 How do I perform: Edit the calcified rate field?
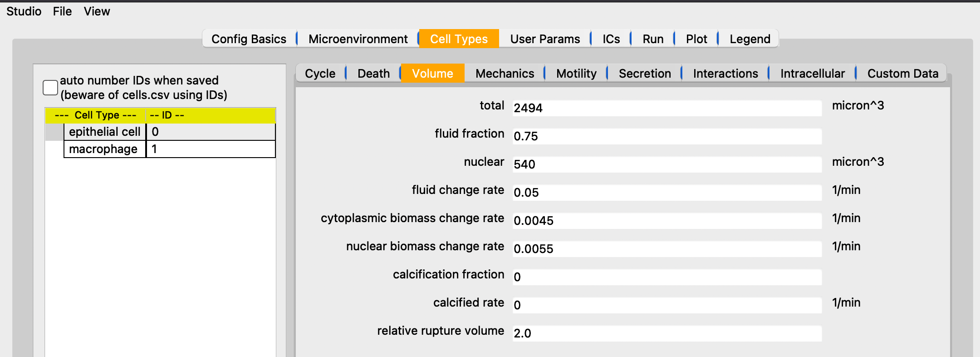click(x=667, y=305)
